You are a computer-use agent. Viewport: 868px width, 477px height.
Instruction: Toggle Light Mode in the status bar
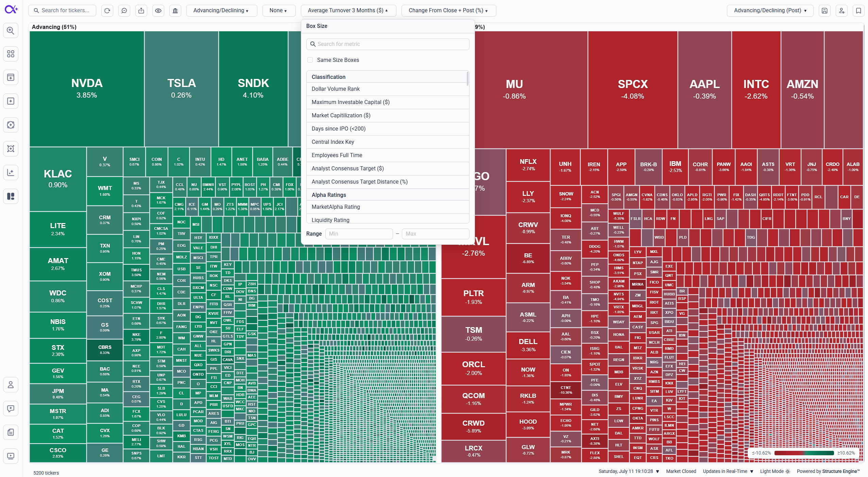point(775,471)
